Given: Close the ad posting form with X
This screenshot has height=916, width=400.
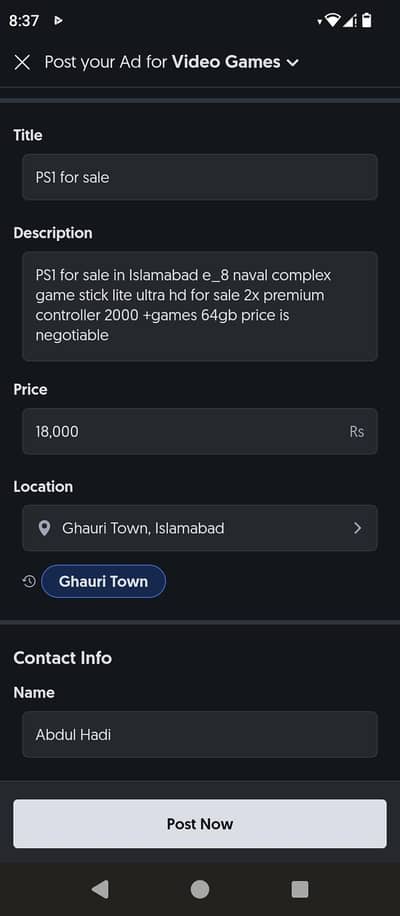Looking at the screenshot, I should 22,63.
